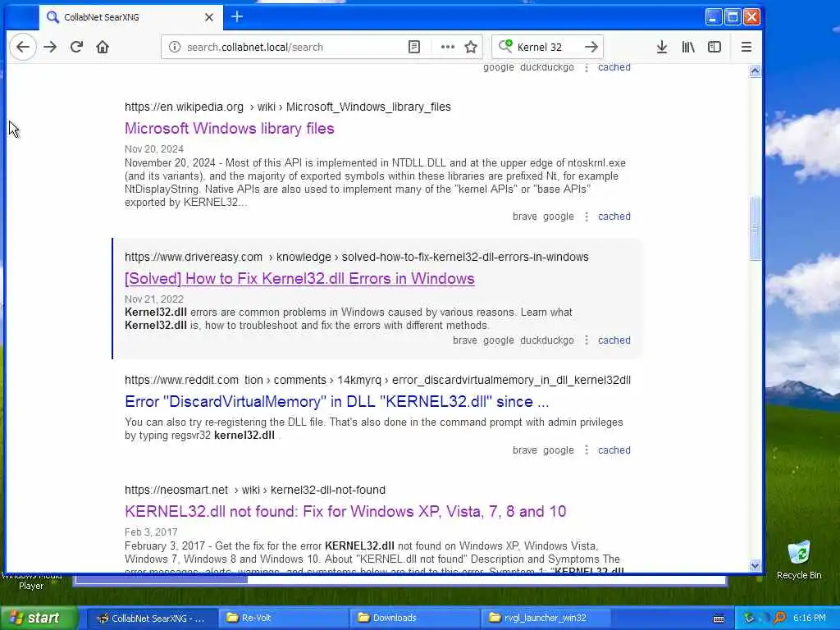The width and height of the screenshot is (840, 630).
Task: Open a new browser tab
Action: point(237,17)
